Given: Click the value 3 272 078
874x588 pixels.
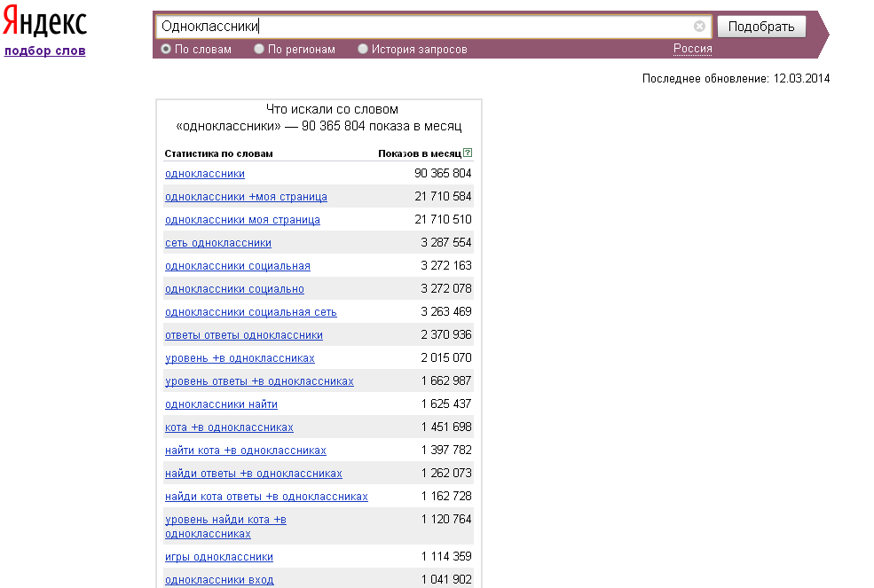Looking at the screenshot, I should click(x=446, y=289).
